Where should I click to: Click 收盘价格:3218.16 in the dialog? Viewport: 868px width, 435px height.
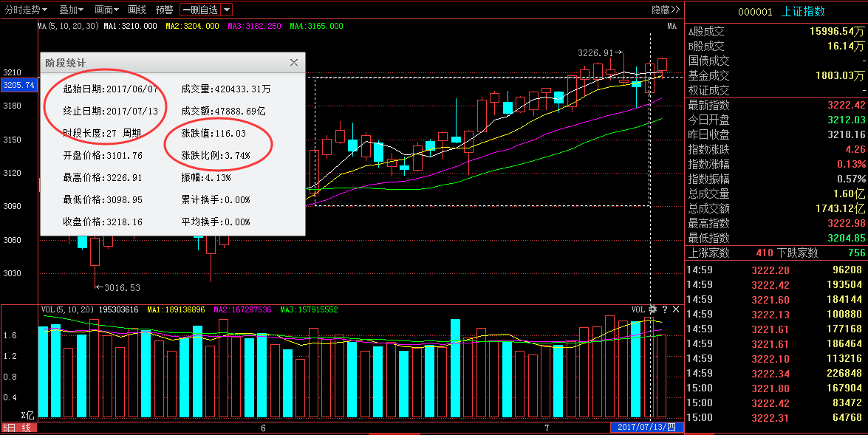[103, 222]
